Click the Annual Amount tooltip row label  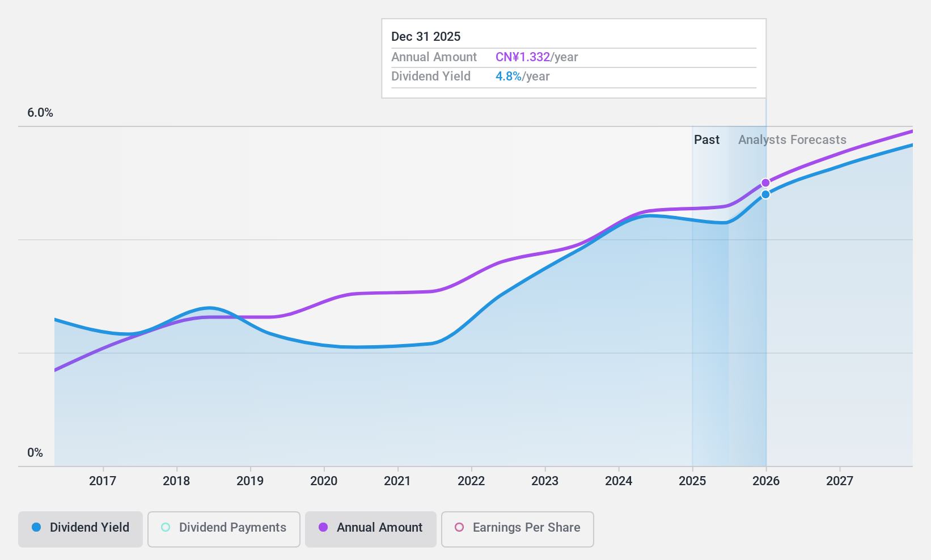[x=434, y=57]
